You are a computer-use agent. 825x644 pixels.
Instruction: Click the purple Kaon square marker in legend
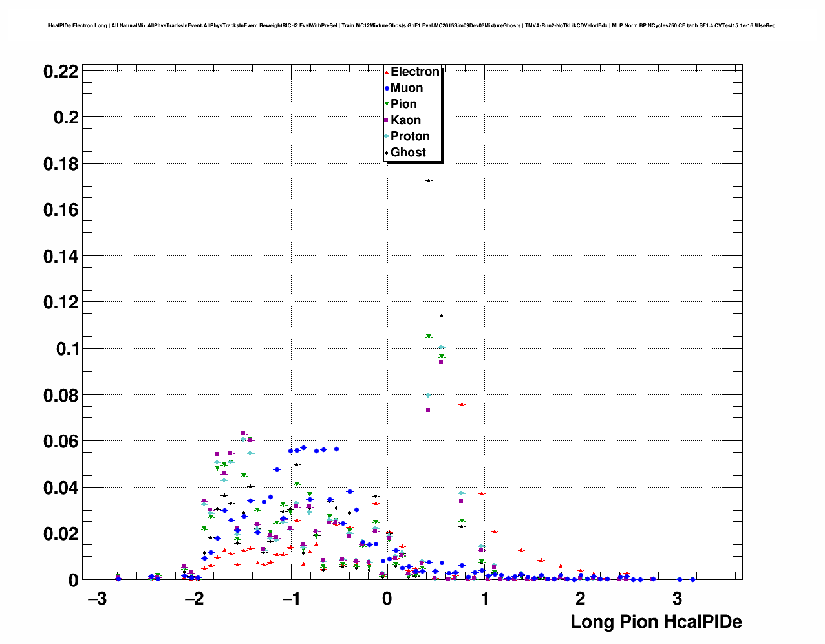tap(387, 120)
